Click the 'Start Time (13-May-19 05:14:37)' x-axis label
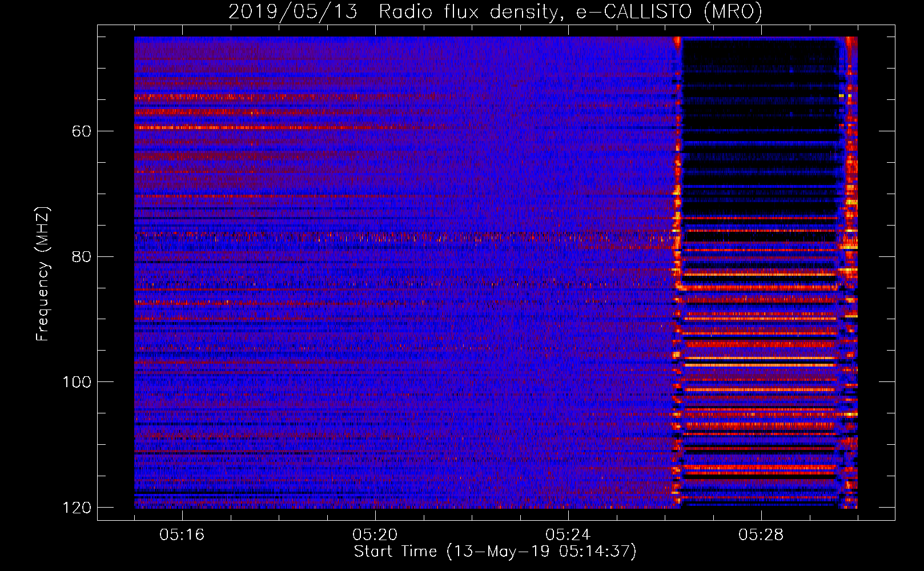Screen dimensions: 924x571 pos(495,552)
